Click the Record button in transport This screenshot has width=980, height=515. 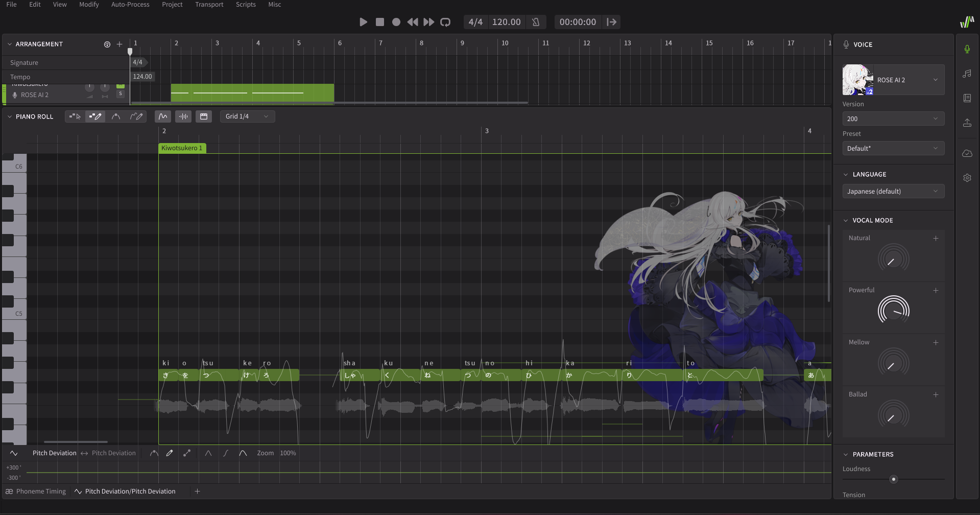[396, 22]
